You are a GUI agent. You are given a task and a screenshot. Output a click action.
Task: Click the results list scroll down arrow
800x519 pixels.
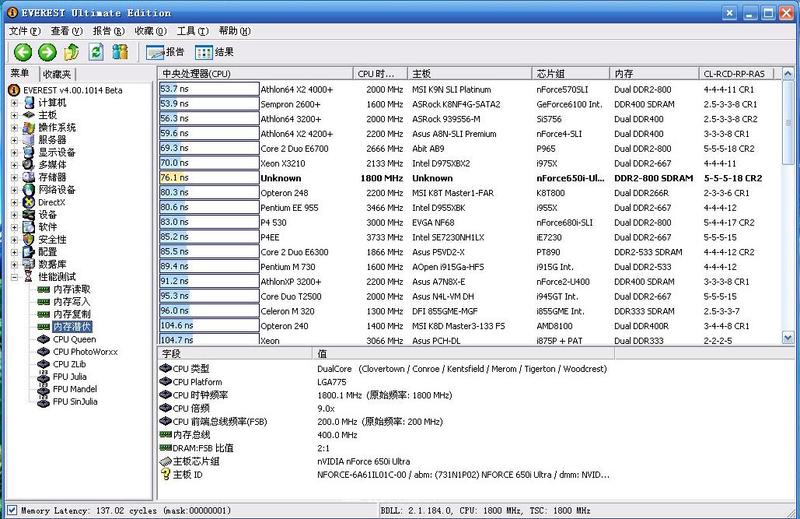(x=788, y=337)
